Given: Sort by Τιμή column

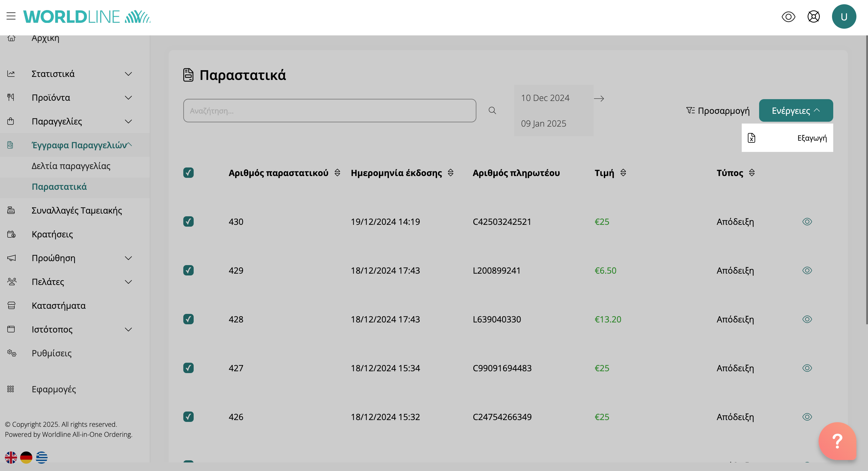Looking at the screenshot, I should point(623,173).
